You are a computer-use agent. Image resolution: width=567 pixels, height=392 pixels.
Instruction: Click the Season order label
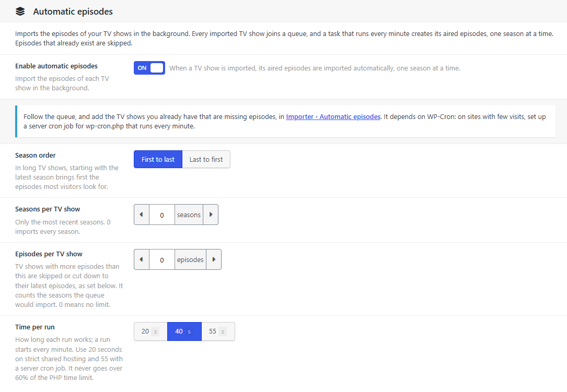click(x=36, y=156)
